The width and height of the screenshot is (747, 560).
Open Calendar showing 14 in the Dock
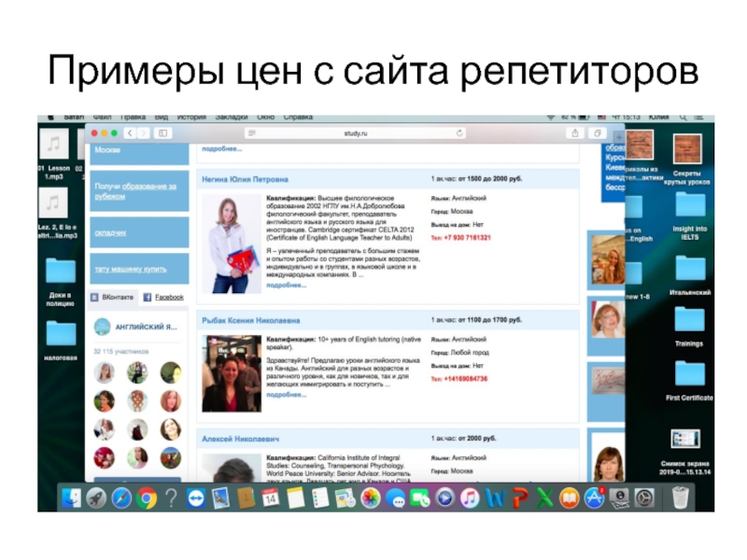pos(271,498)
